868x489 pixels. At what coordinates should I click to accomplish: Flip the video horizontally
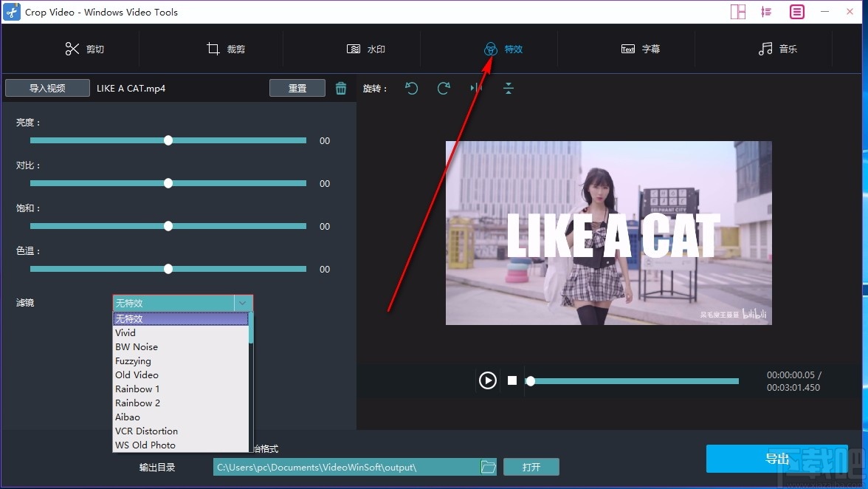[x=475, y=88]
